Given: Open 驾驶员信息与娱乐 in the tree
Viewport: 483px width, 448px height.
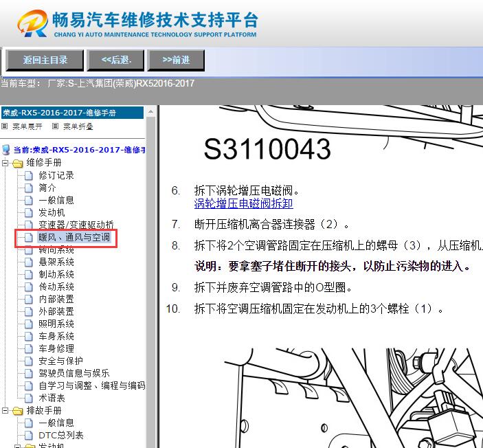Looking at the screenshot, I should click(74, 373).
